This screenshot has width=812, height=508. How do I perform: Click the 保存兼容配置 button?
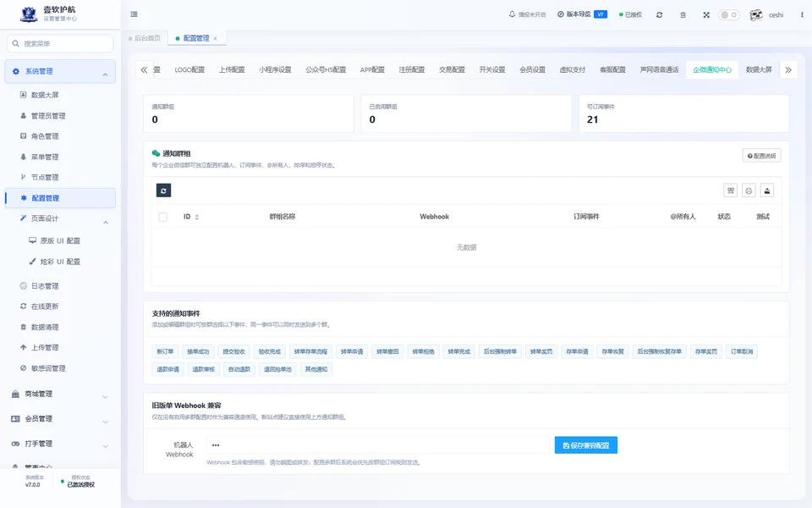pyautogui.click(x=585, y=445)
